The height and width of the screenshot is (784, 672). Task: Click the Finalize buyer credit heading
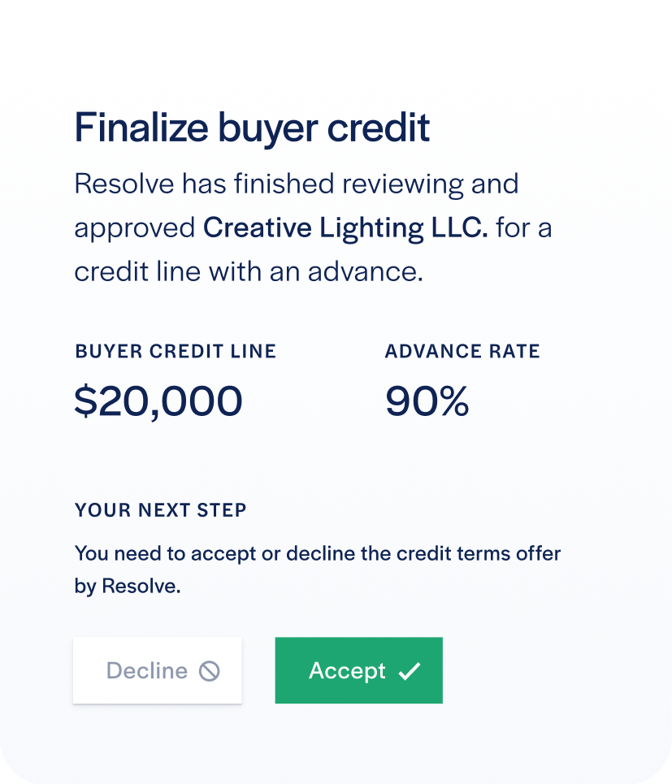(x=252, y=128)
